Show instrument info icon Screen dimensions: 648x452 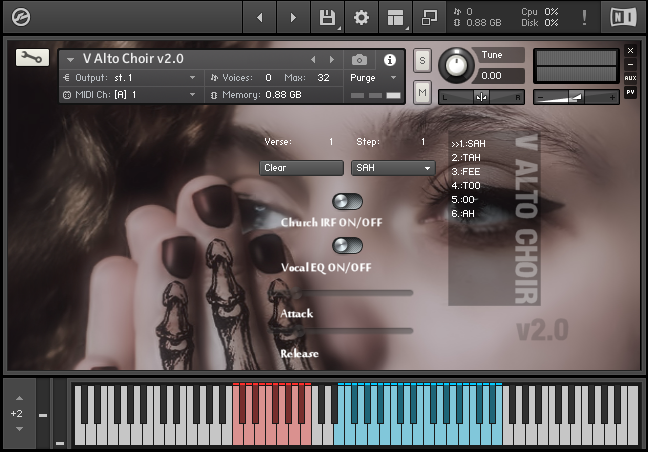pos(390,60)
